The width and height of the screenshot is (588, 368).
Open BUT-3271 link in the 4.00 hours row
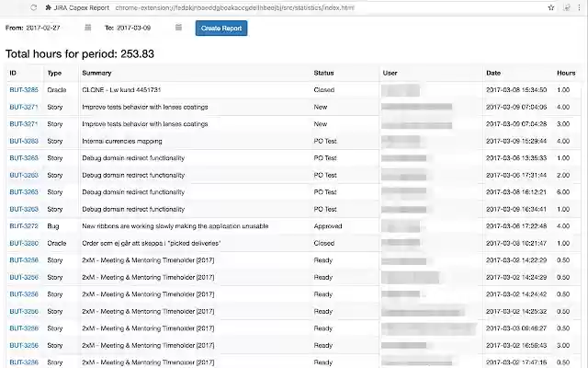[x=24, y=107]
